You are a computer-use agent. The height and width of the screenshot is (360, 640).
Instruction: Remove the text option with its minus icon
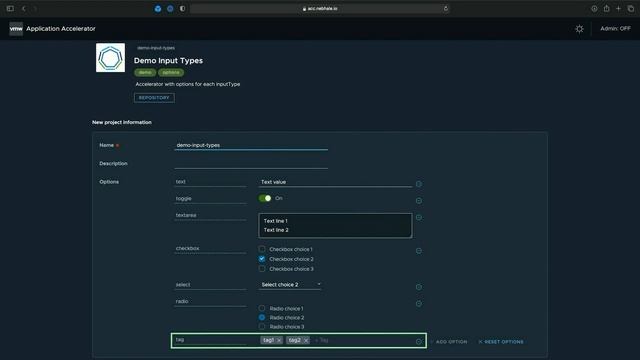[x=419, y=184]
